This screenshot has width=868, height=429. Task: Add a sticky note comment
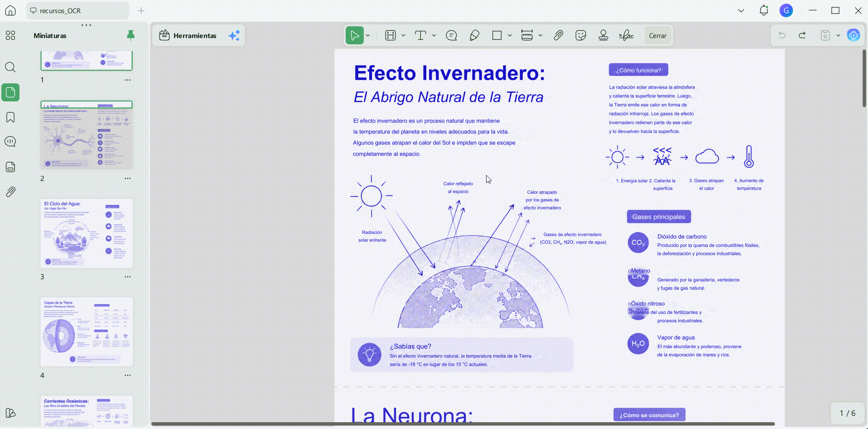452,36
